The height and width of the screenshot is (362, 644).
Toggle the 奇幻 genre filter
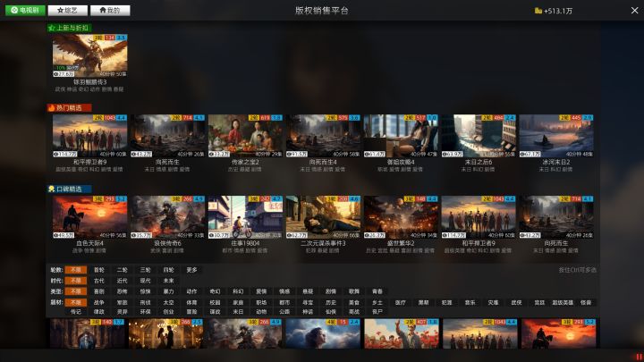215,291
